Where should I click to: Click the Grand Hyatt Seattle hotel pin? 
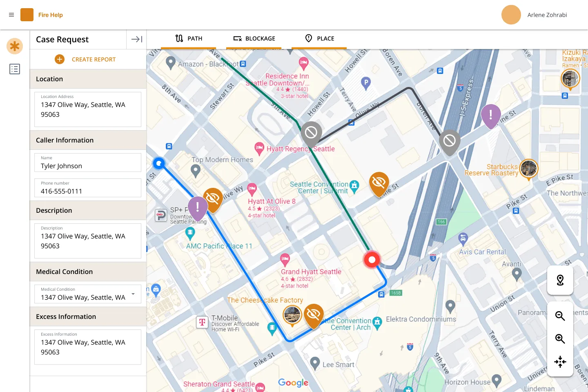coord(285,259)
